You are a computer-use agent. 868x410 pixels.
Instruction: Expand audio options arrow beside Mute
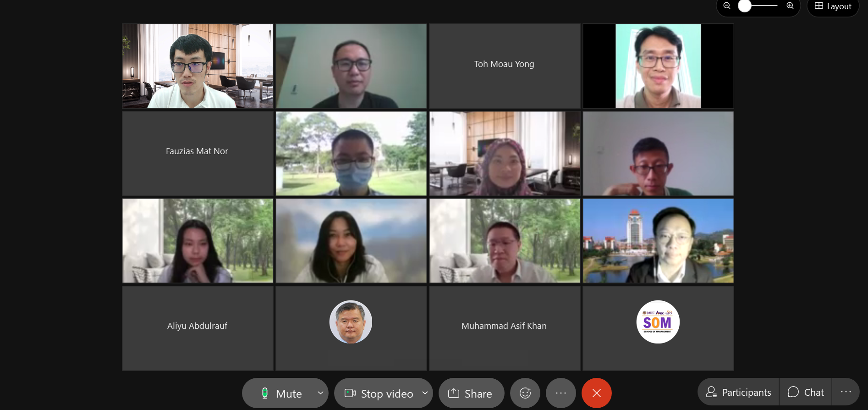(x=320, y=393)
